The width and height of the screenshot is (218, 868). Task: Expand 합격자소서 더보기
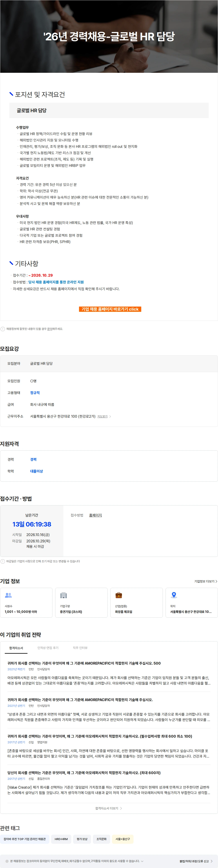(x=109, y=808)
